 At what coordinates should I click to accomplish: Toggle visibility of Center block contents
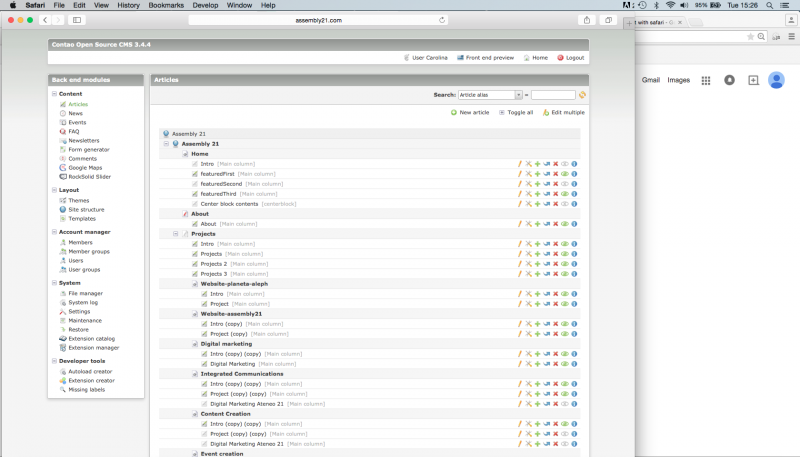pos(565,204)
